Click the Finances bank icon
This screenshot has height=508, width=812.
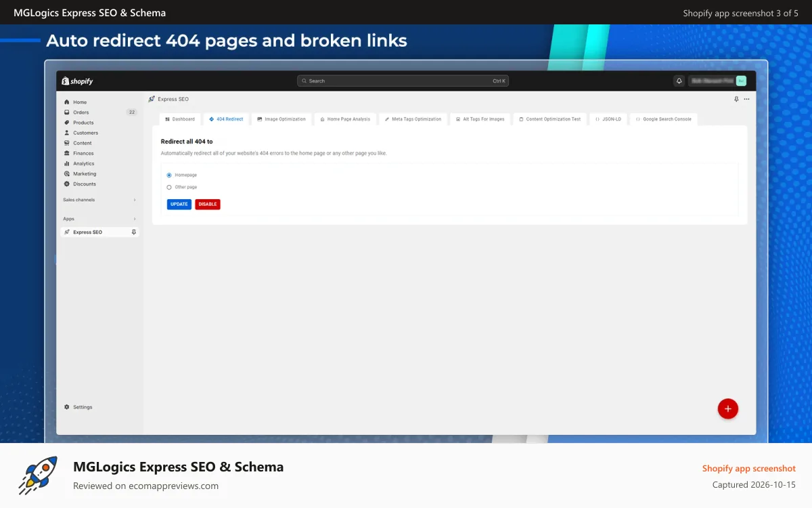(67, 153)
